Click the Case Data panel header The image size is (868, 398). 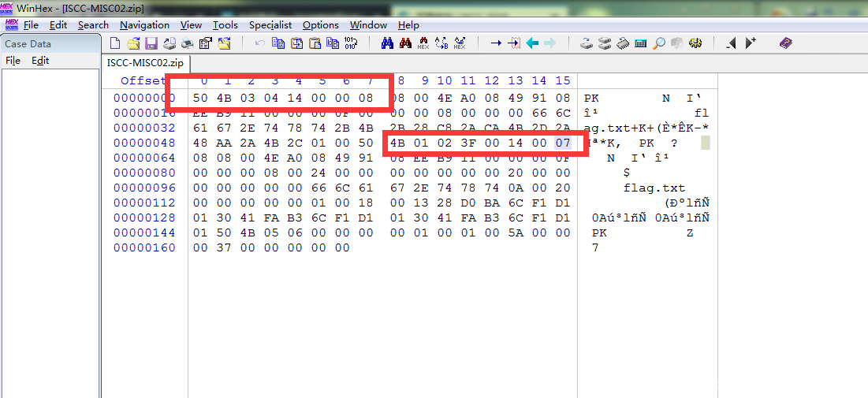50,43
